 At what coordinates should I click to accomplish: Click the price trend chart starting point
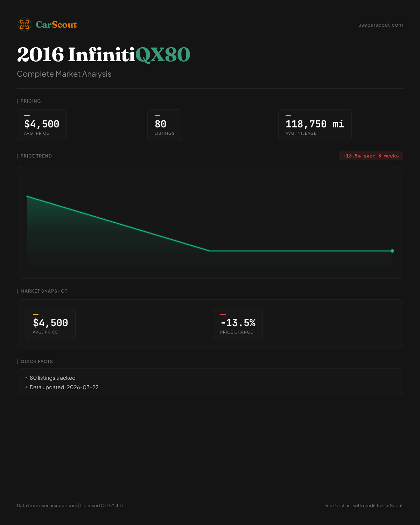(27, 196)
